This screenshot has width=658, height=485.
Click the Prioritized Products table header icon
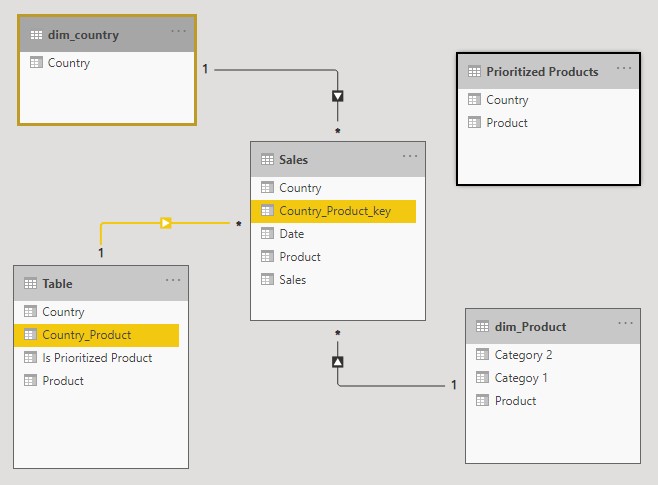(474, 72)
